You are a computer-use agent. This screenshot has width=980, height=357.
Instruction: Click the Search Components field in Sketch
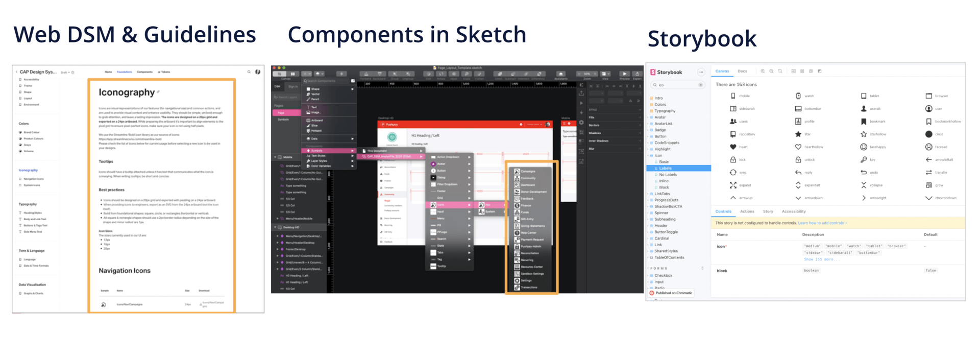(x=326, y=81)
